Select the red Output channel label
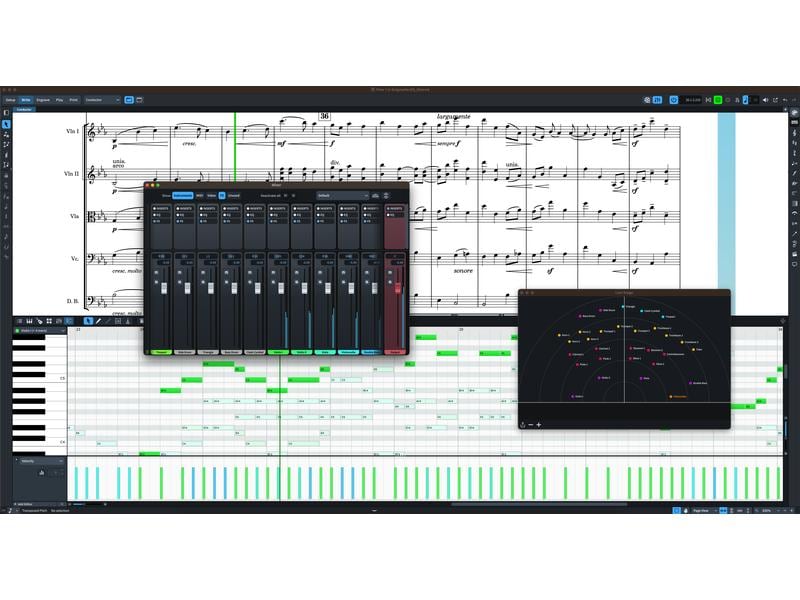Screen dimensions: 800x600 pyautogui.click(x=394, y=352)
